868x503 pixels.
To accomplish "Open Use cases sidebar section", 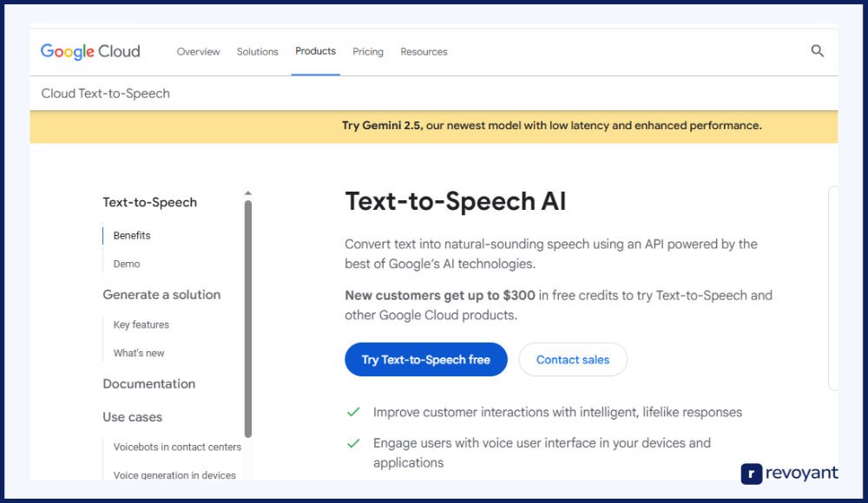I will tap(132, 417).
